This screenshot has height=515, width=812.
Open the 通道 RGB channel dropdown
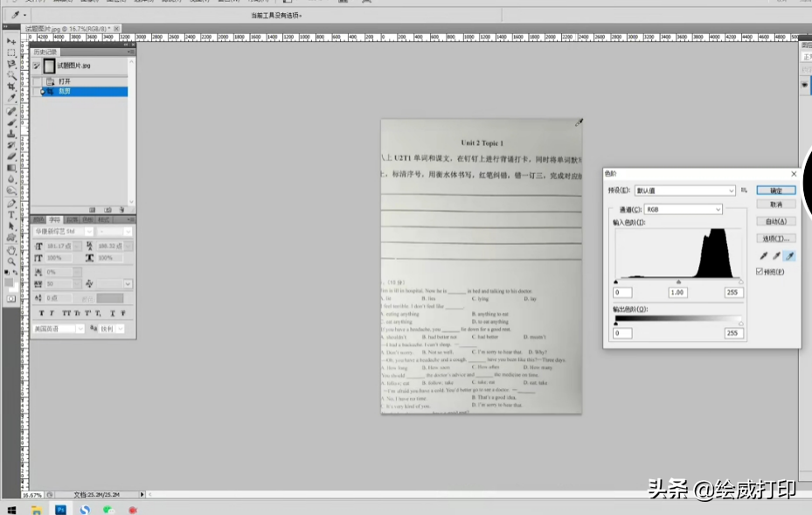coord(683,209)
